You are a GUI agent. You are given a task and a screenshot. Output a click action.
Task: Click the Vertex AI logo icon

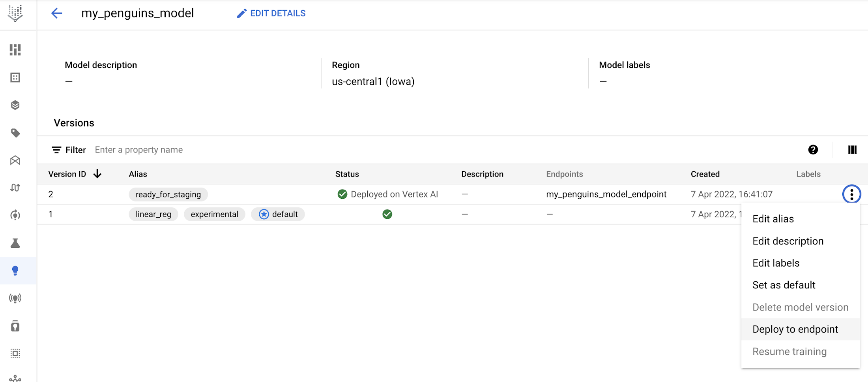(x=15, y=13)
